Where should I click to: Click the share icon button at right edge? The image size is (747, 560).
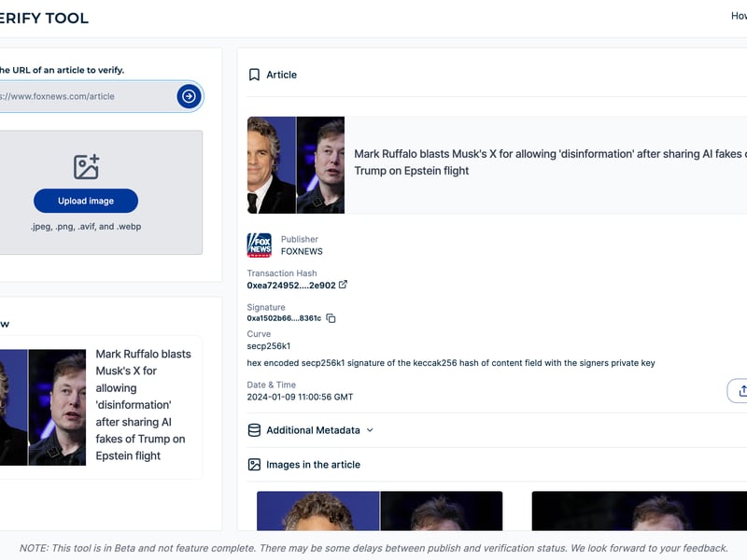click(740, 390)
